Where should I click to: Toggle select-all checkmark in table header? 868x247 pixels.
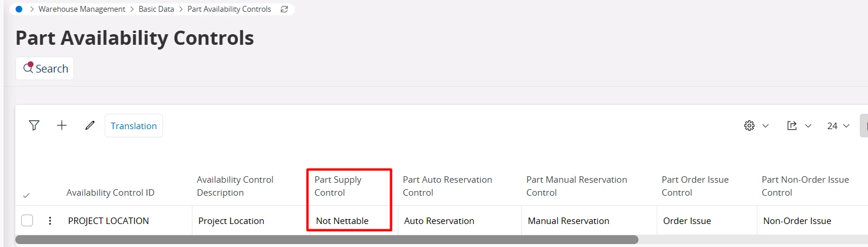click(26, 195)
